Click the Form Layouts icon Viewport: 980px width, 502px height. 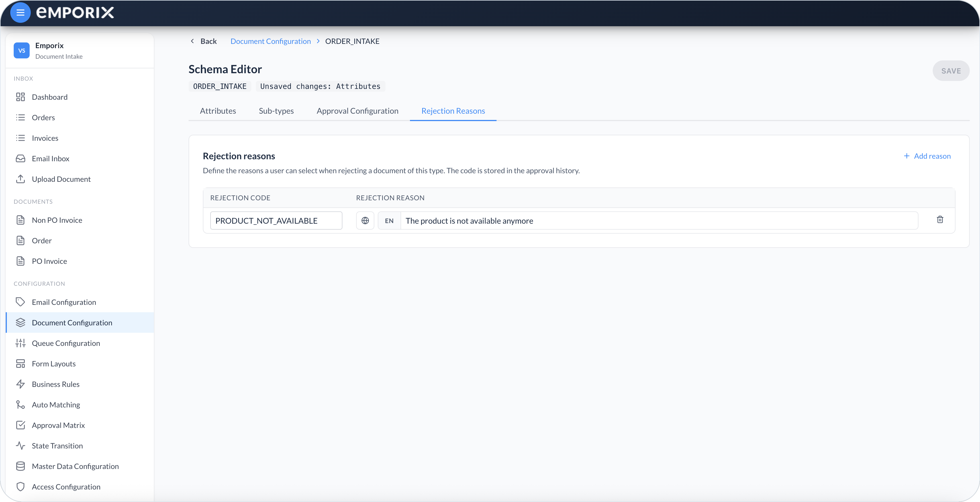21,364
